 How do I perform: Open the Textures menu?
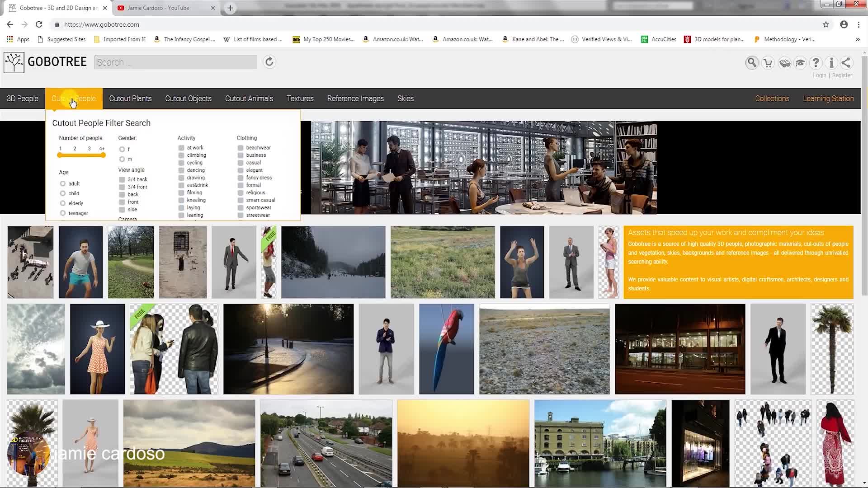pos(300,99)
